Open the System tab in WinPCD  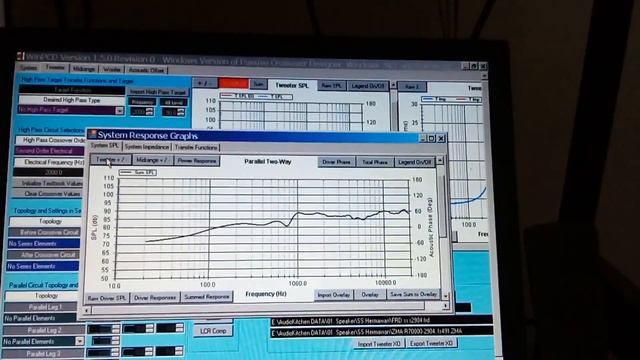[x=29, y=68]
